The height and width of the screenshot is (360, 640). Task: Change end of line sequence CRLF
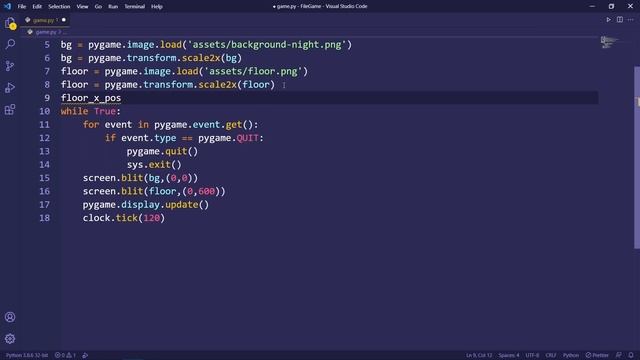tap(551, 355)
